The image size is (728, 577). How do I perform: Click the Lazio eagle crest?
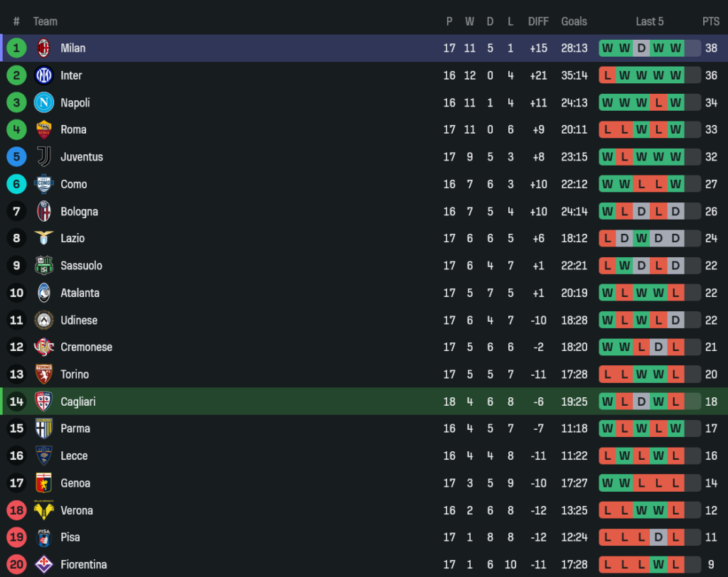tap(44, 238)
